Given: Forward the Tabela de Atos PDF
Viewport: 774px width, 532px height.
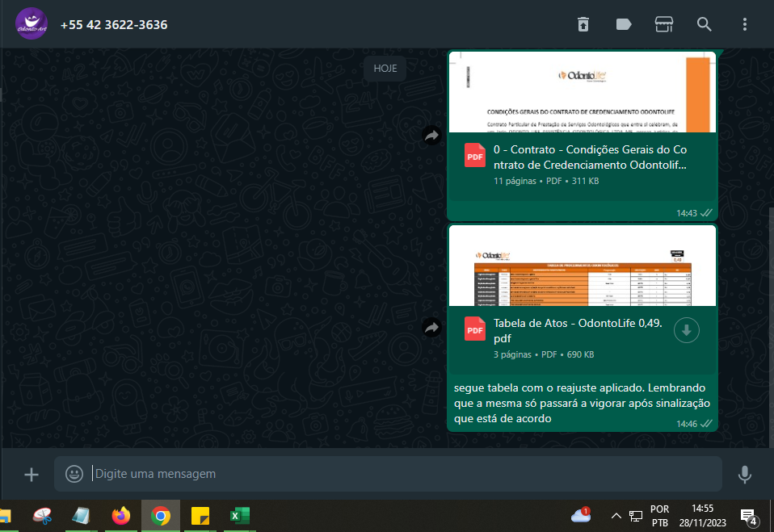Looking at the screenshot, I should click(x=432, y=328).
